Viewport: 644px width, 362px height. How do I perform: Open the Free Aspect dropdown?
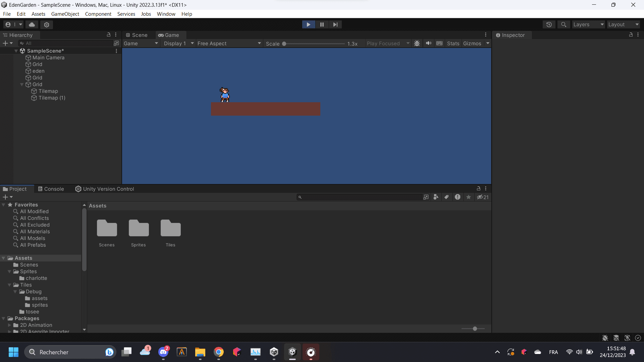(229, 44)
